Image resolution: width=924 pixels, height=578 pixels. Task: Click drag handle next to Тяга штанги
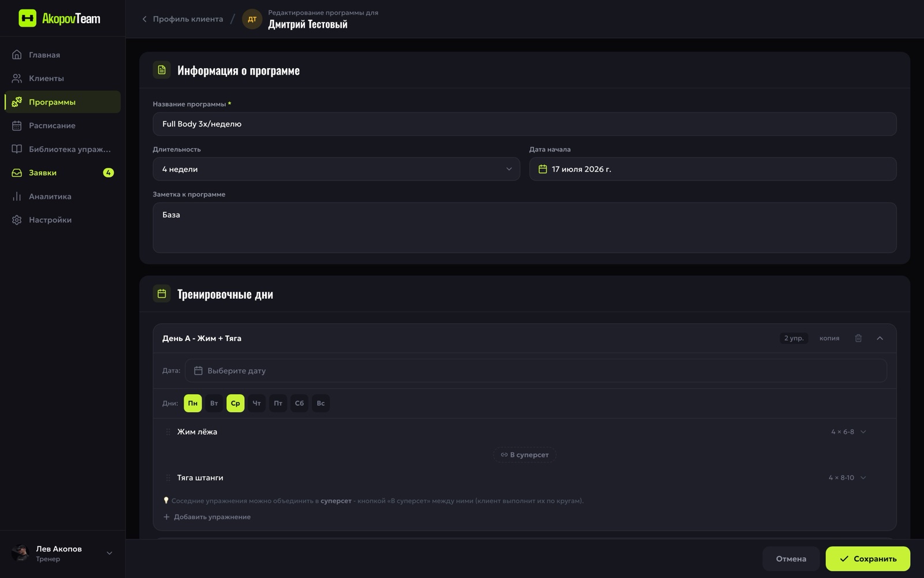[x=168, y=477]
